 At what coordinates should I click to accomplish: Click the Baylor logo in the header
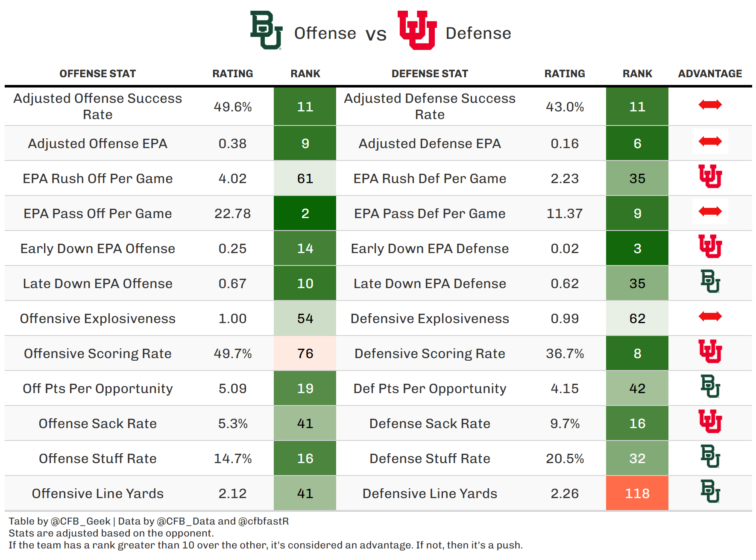[x=266, y=30]
